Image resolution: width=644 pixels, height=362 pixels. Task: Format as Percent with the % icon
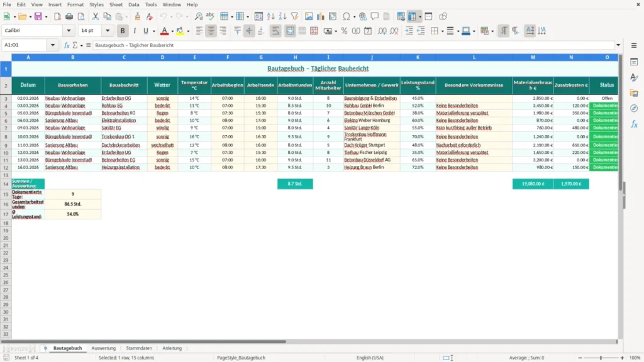point(344,31)
